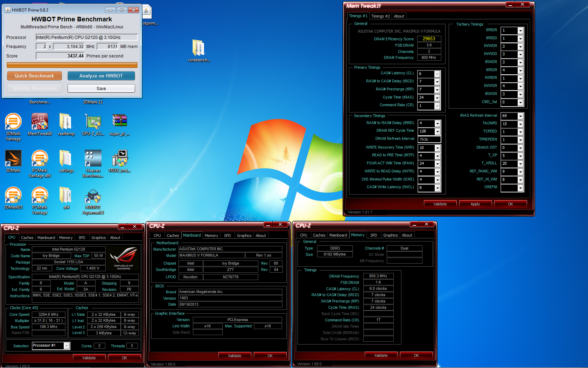Open the 3DMark Vantage desktop icon
The height and width of the screenshot is (368, 588).
pos(13,127)
